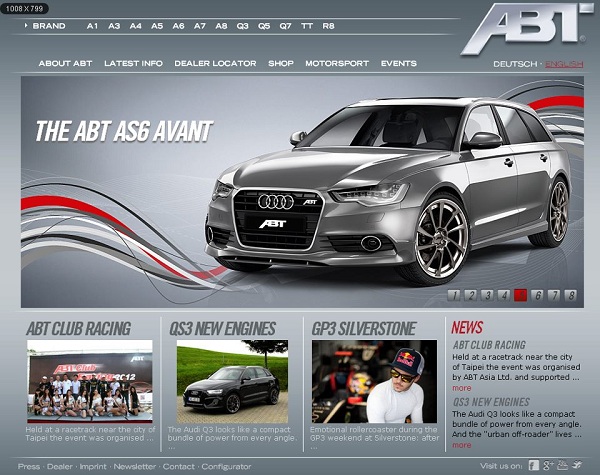Click the Newsletter footer link
The height and width of the screenshot is (475, 600).
coord(134,466)
